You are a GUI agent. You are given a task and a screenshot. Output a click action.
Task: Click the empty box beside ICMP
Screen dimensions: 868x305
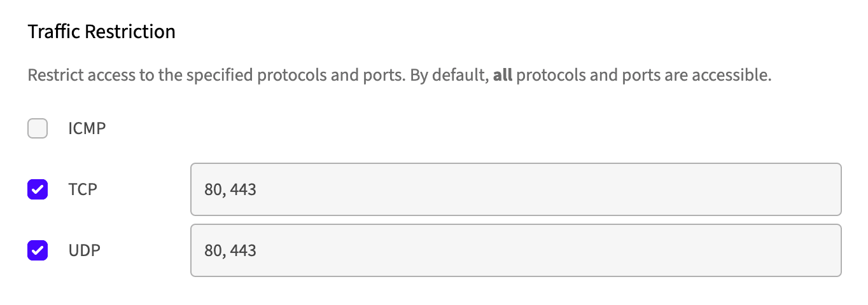coord(38,129)
